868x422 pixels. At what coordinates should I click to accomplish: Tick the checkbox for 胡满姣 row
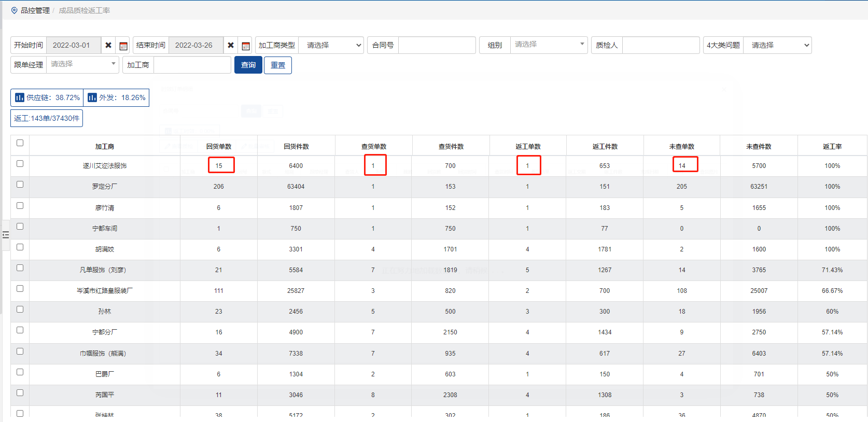[x=20, y=247]
